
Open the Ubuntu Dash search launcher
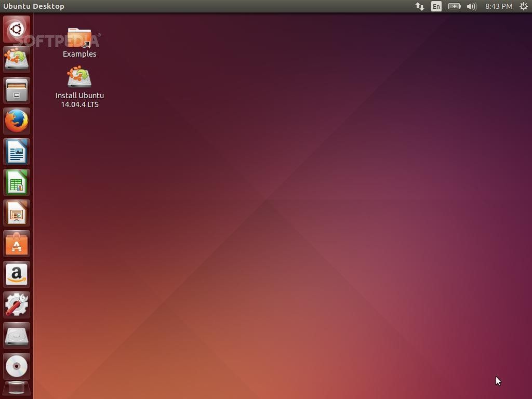tap(16, 29)
